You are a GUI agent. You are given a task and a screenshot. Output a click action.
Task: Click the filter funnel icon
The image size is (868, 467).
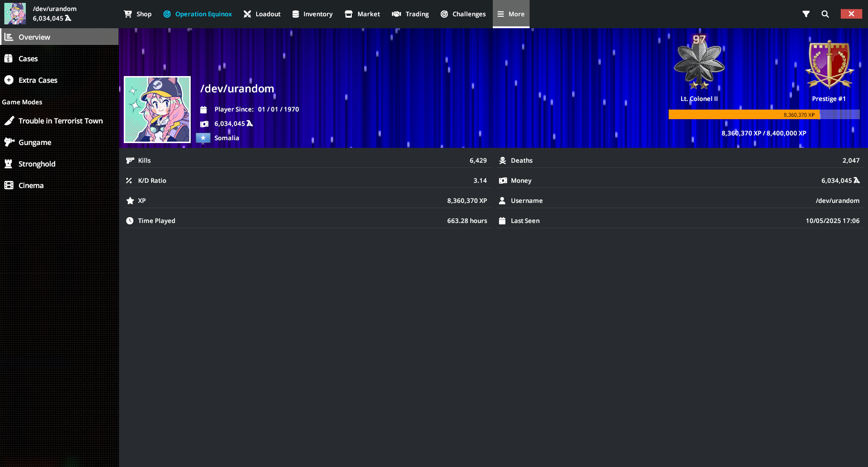coord(806,14)
